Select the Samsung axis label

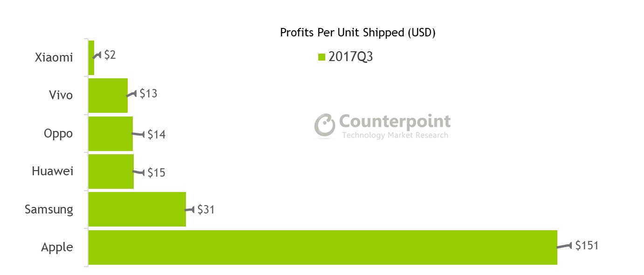[49, 209]
